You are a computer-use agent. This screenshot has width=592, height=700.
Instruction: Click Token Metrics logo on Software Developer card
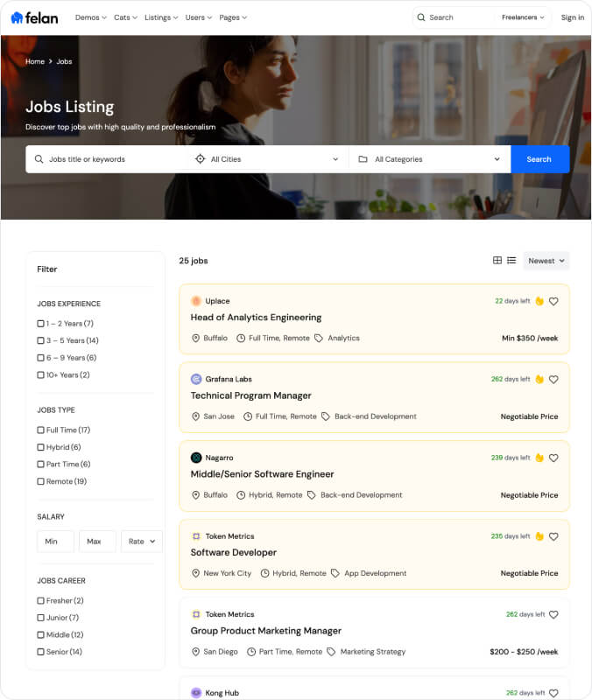coord(195,536)
